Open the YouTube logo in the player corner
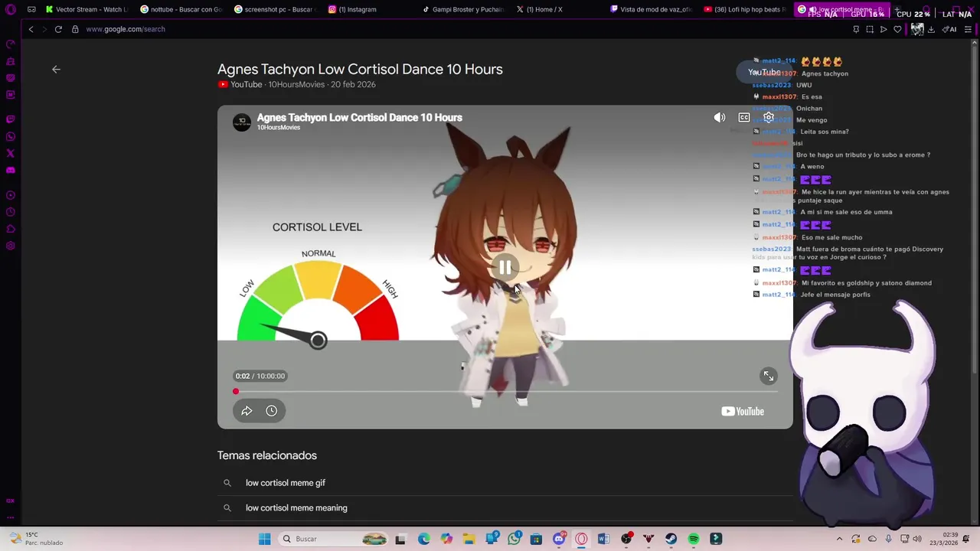Screen dimensions: 980x551 point(743,411)
